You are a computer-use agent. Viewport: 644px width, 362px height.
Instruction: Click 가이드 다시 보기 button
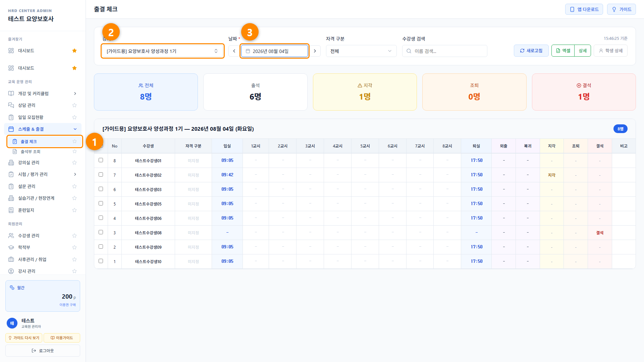point(24,338)
